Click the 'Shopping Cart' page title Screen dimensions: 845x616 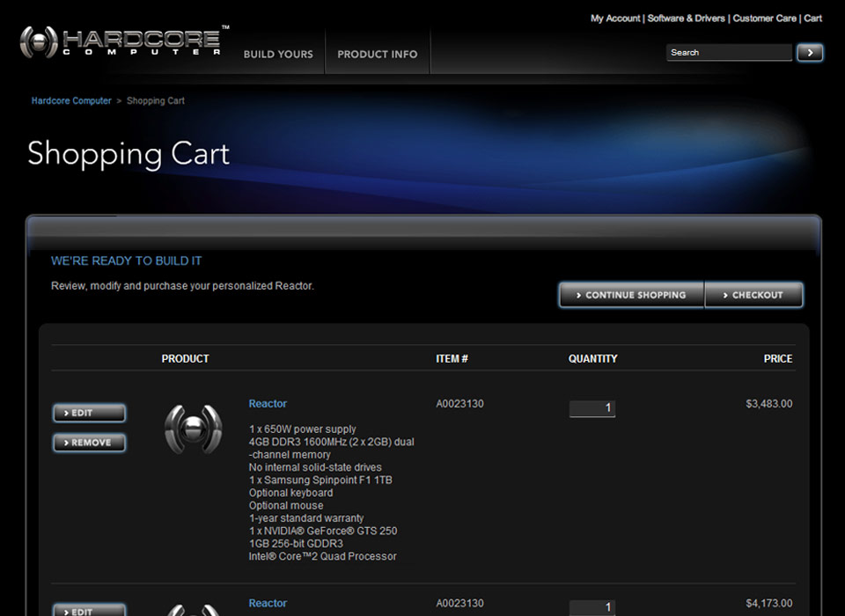(129, 154)
